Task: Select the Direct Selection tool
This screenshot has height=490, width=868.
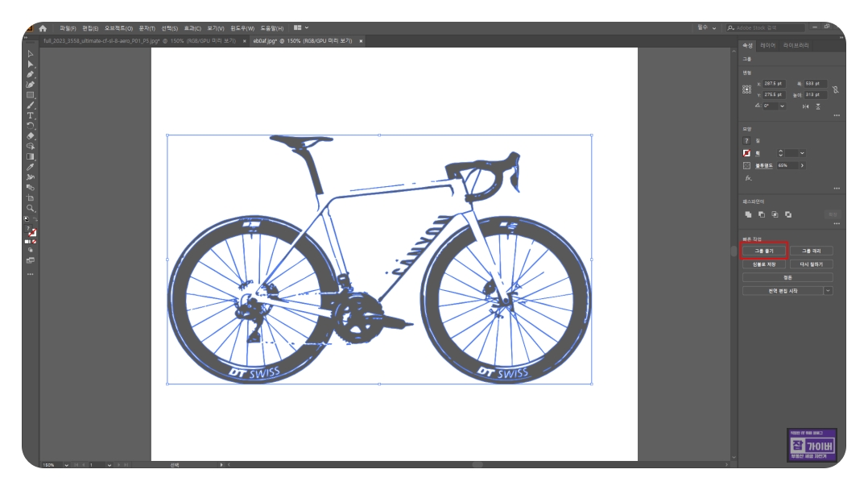Action: [31, 64]
